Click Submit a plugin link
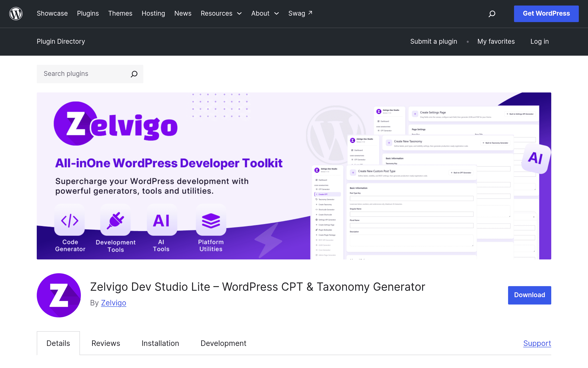The image size is (588, 368). coord(433,41)
